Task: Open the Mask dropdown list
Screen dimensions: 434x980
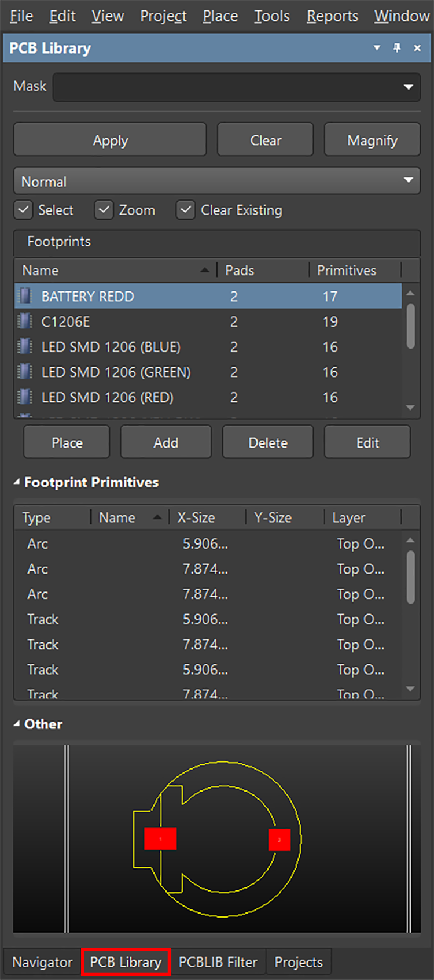Action: point(408,87)
